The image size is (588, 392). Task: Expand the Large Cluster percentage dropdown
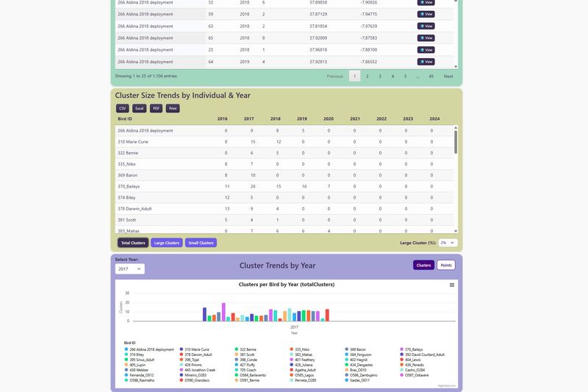[448, 243]
